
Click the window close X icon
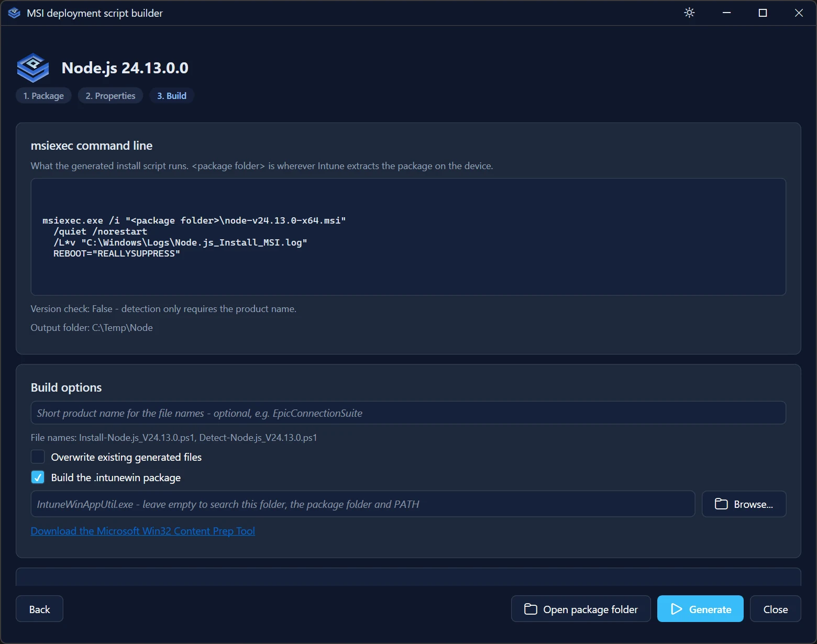pos(799,13)
